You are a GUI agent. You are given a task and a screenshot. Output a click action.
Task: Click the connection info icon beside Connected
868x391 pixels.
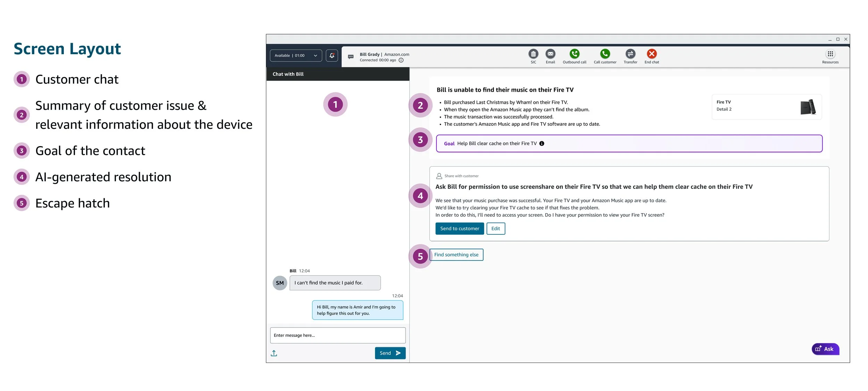(x=401, y=60)
